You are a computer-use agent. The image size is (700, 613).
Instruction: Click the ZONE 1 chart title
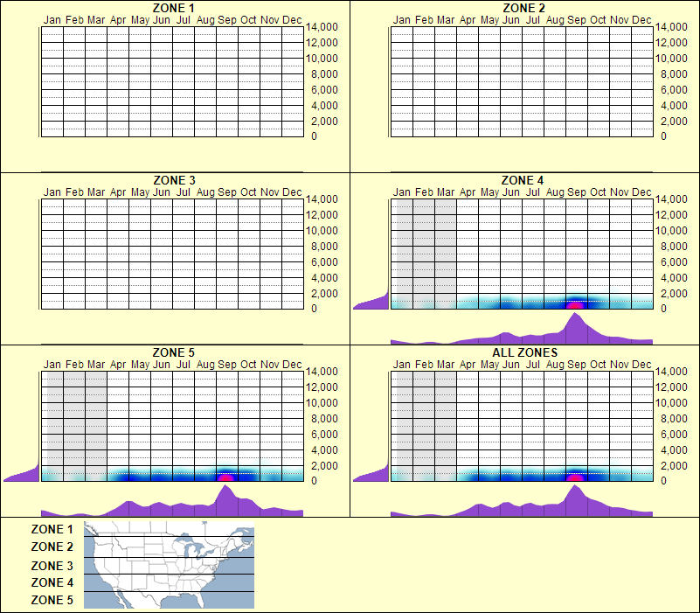pyautogui.click(x=173, y=8)
